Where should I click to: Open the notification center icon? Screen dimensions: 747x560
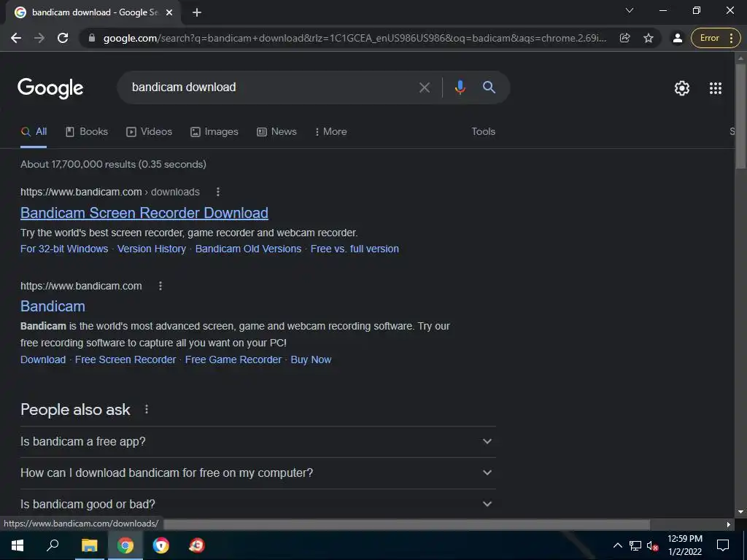pos(723,545)
